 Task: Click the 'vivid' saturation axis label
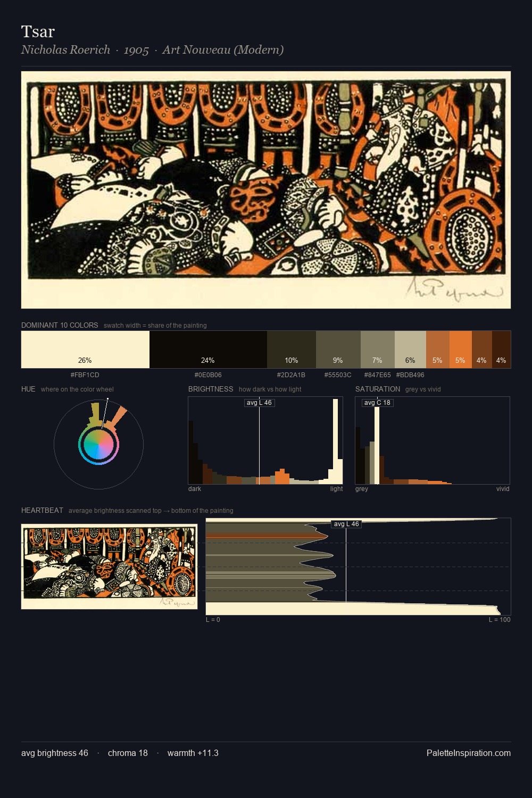tap(503, 489)
